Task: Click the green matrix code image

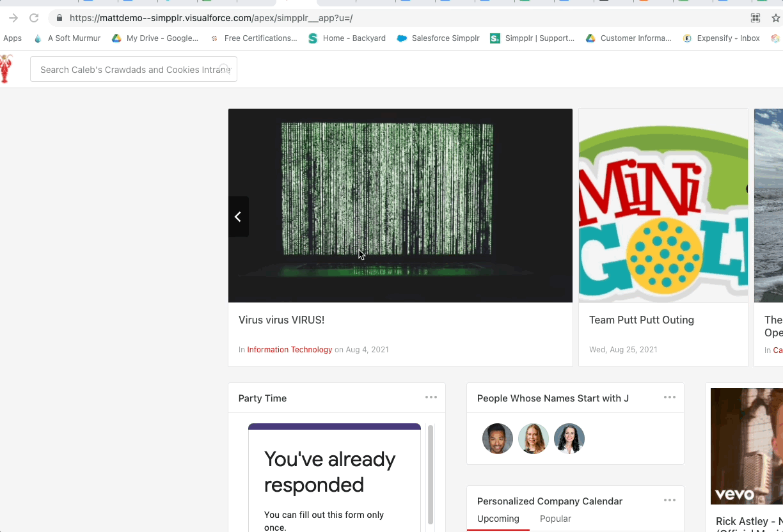Action: [400, 205]
